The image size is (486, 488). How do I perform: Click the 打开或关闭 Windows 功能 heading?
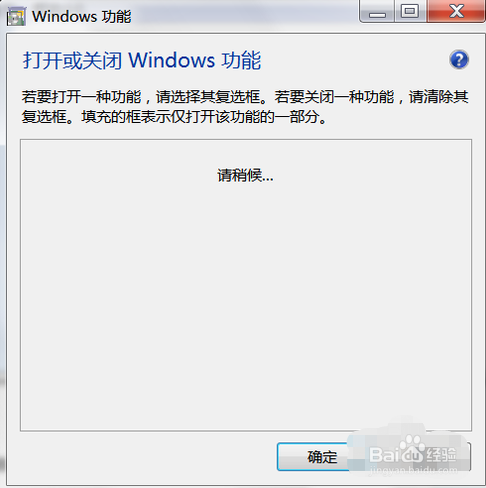[x=142, y=60]
